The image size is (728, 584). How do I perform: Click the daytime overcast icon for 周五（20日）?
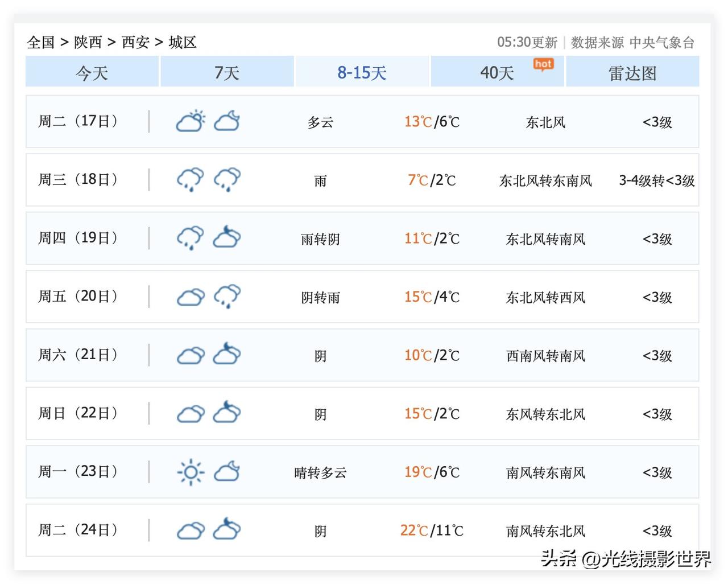[191, 297]
